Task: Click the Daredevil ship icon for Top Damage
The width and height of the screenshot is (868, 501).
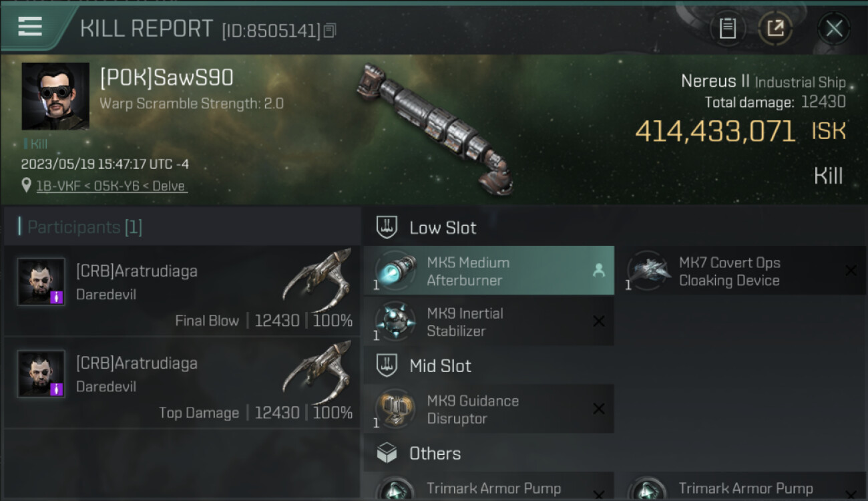Action: click(317, 372)
